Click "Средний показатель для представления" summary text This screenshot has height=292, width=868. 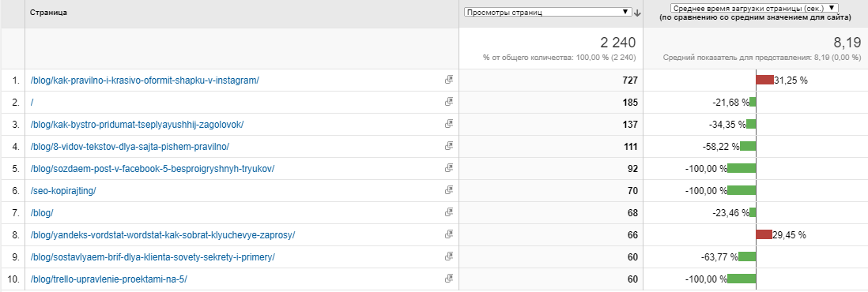click(762, 58)
